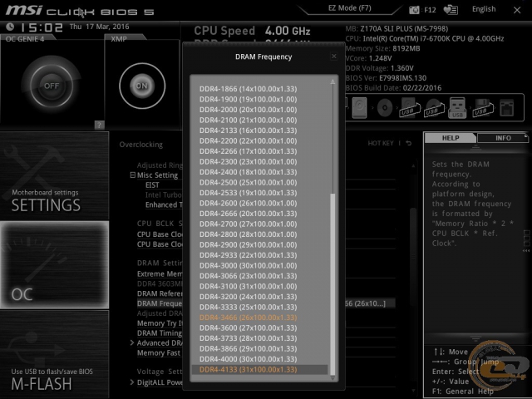Choose DDR4-2800 (28x100.00x1.00)
This screenshot has height=399, width=532.
point(248,234)
